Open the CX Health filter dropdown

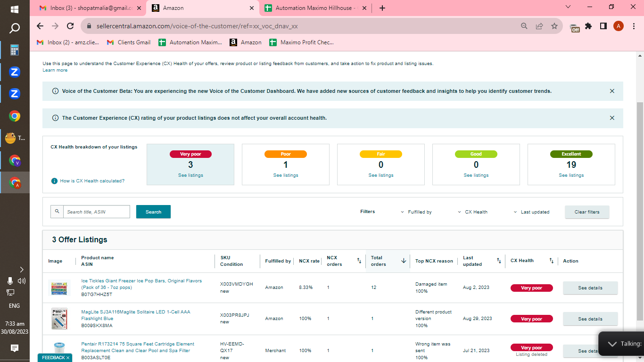pos(473,212)
